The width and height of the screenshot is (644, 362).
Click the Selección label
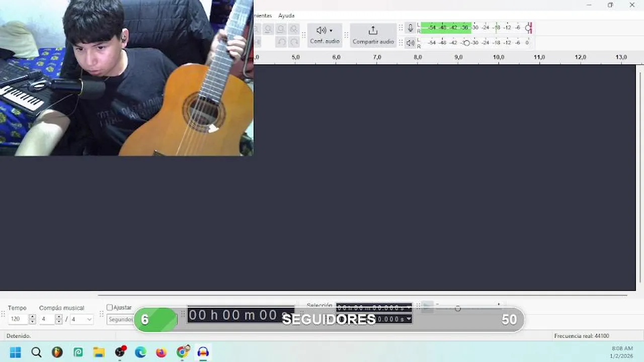tap(319, 305)
